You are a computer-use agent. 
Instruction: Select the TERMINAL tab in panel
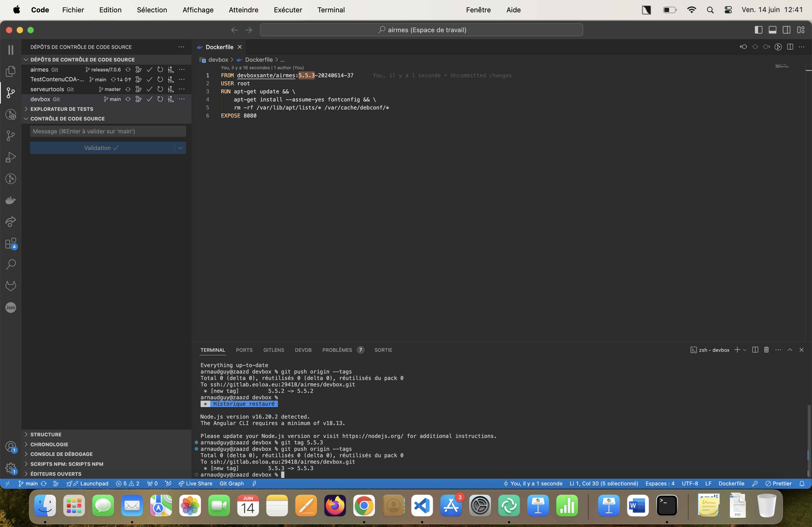click(212, 350)
